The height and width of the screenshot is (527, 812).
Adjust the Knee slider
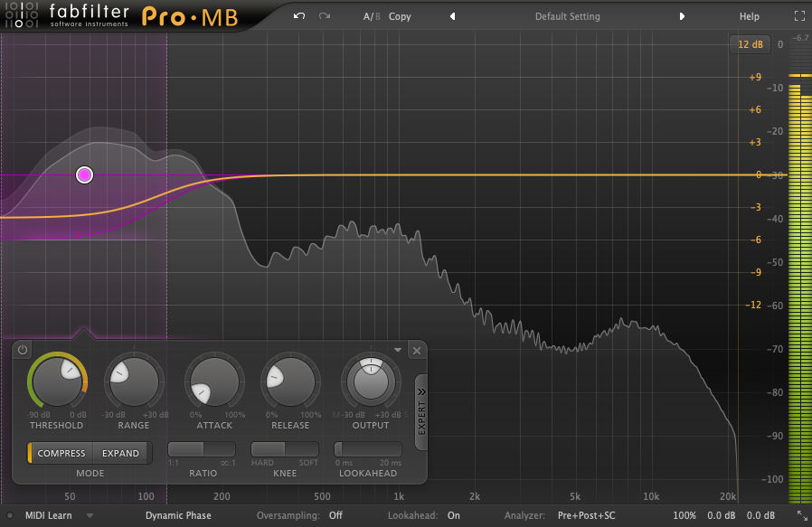(x=285, y=449)
